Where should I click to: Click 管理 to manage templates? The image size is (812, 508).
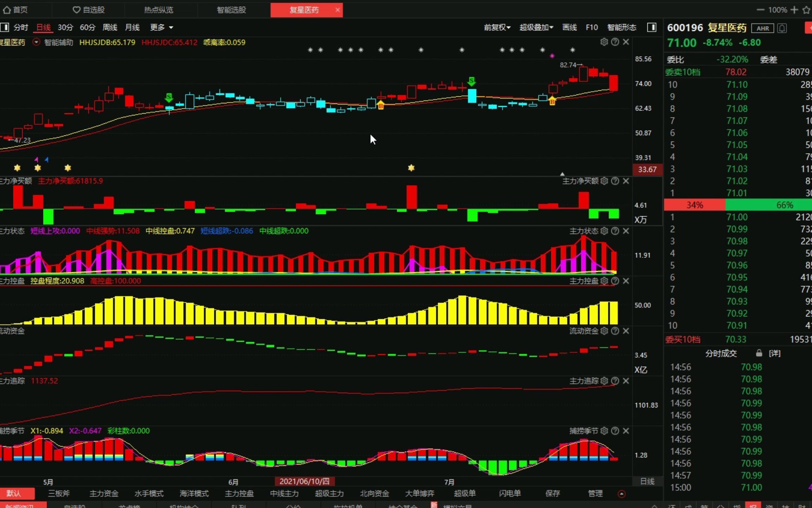click(595, 493)
